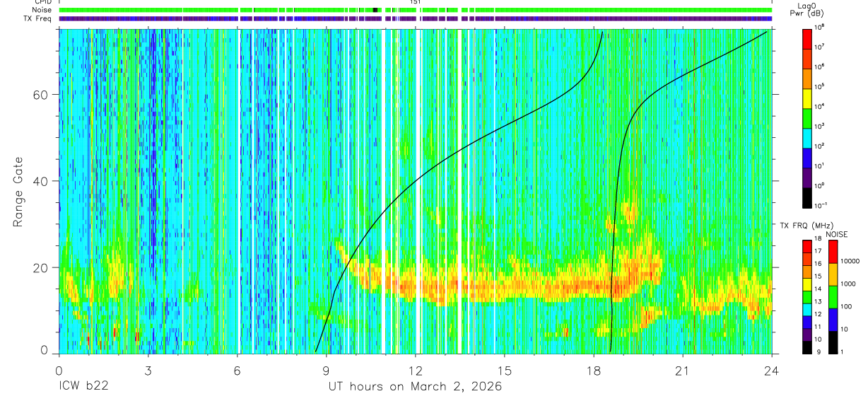Viewport: 868px width, 401px height.
Task: Click the "UT hours on March 2, 2026" axis title
Action: (x=415, y=386)
